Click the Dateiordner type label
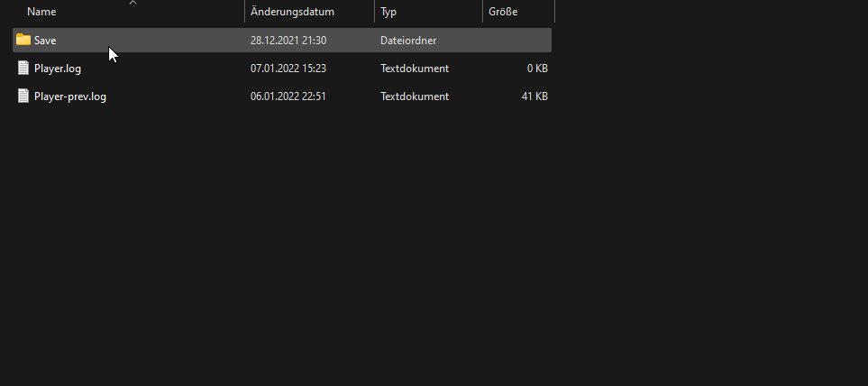Image resolution: width=868 pixels, height=386 pixels. point(408,41)
